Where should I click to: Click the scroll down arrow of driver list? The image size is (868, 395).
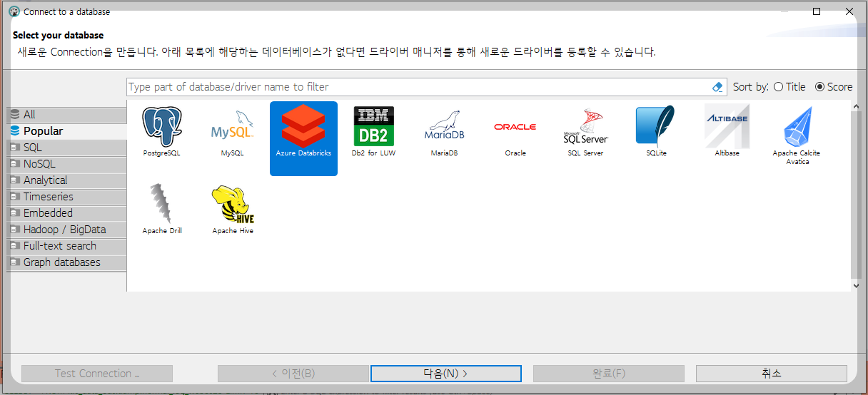[857, 285]
